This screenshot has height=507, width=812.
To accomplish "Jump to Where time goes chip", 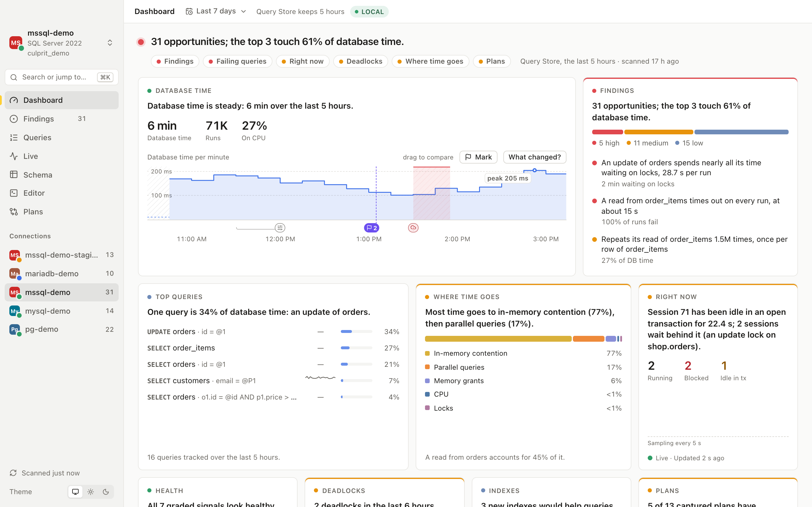I will (x=430, y=61).
